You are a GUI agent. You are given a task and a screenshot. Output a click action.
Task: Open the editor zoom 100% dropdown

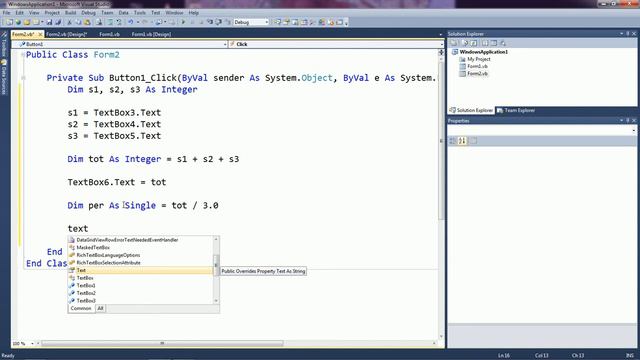click(x=32, y=343)
